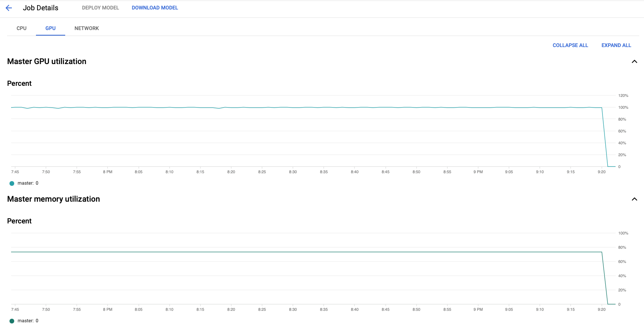Click the master: 0 label under GPU chart
Screen dimensions: 644x329
pos(28,183)
